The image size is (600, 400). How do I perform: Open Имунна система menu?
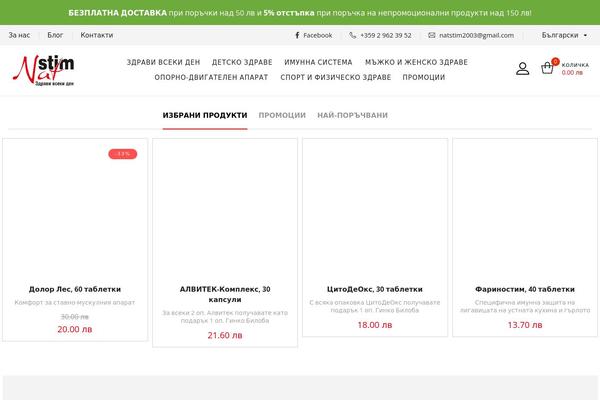(318, 62)
